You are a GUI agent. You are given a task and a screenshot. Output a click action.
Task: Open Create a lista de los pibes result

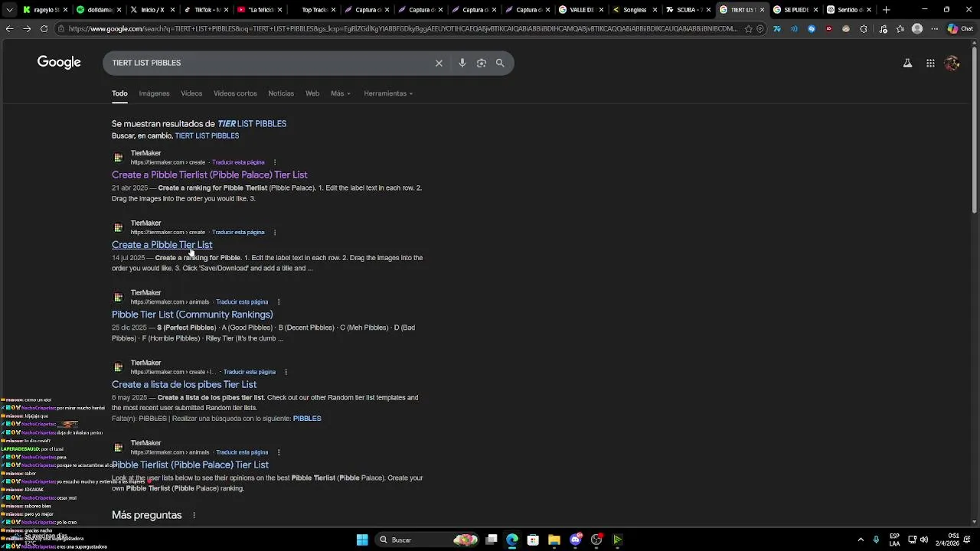pos(184,385)
